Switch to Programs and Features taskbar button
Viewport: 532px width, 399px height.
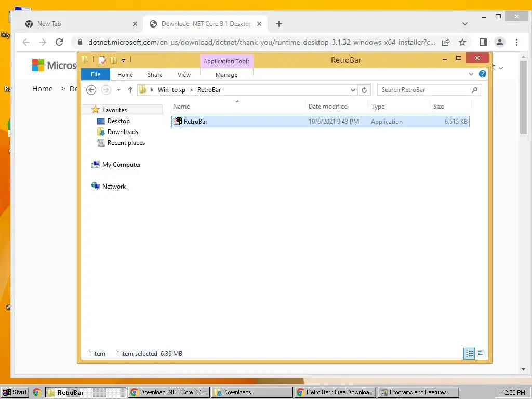[x=418, y=392]
